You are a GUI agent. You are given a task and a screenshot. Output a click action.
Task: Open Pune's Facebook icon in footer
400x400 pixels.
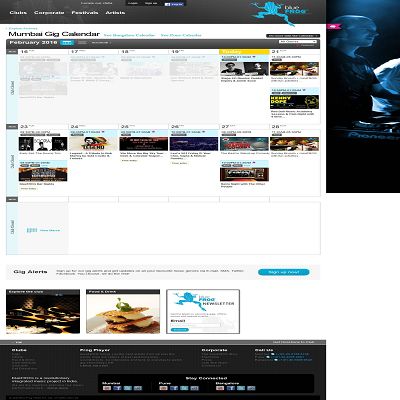coord(174,388)
